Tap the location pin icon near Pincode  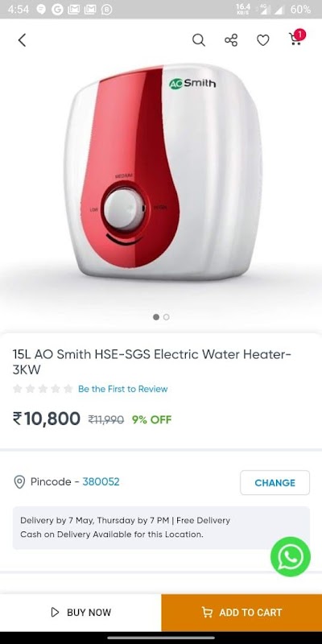coord(19,481)
